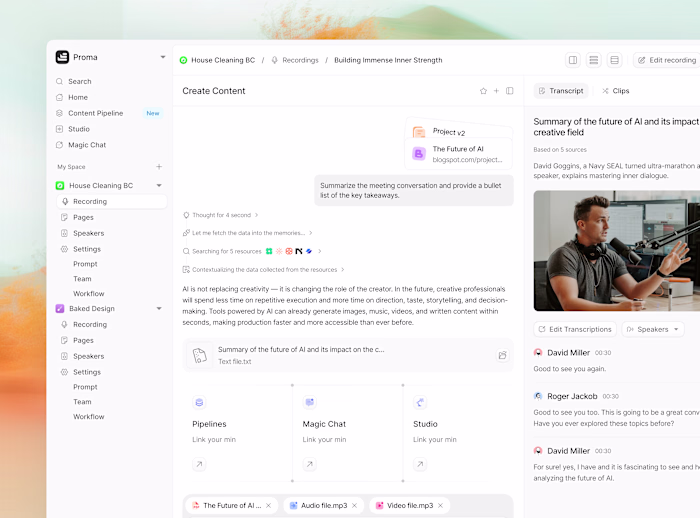Add a new space with My Space plus
Image resolution: width=700 pixels, height=518 pixels.
(159, 167)
